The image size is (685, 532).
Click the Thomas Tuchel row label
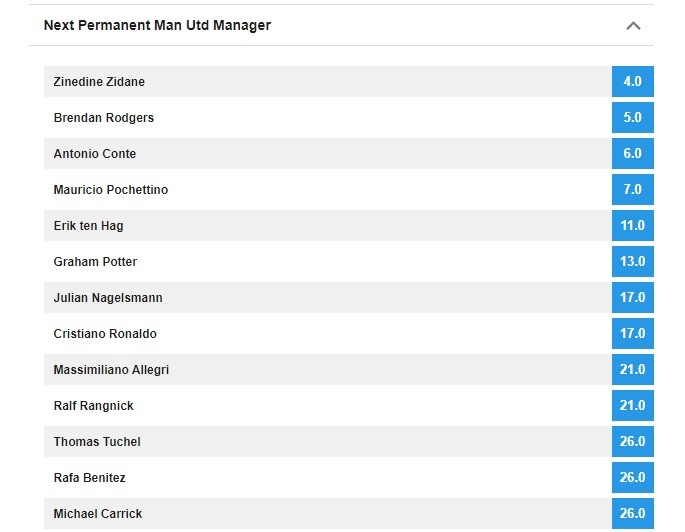tap(97, 442)
